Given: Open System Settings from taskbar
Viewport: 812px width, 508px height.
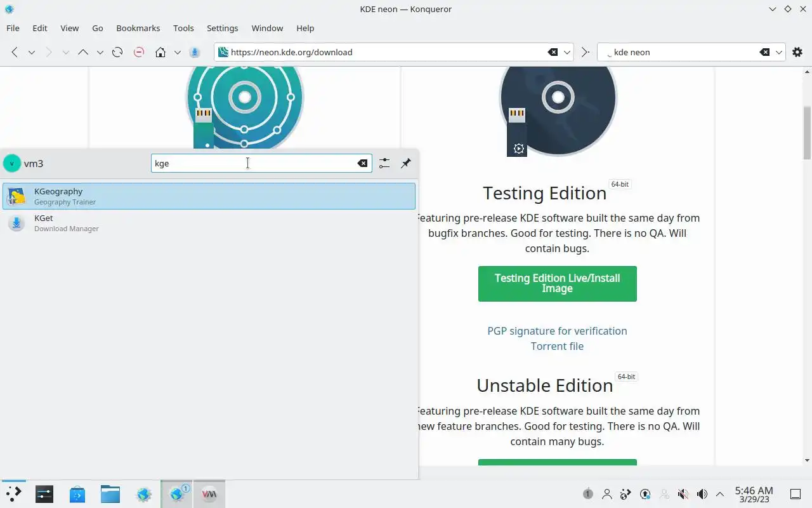Looking at the screenshot, I should coord(44,494).
